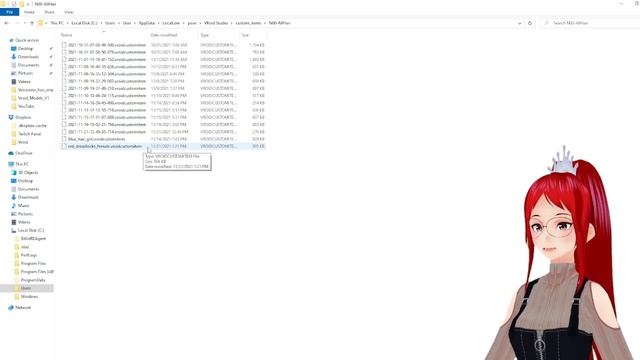Open Downloads under This PC
The width and height of the screenshot is (640, 360).
coord(28,197)
